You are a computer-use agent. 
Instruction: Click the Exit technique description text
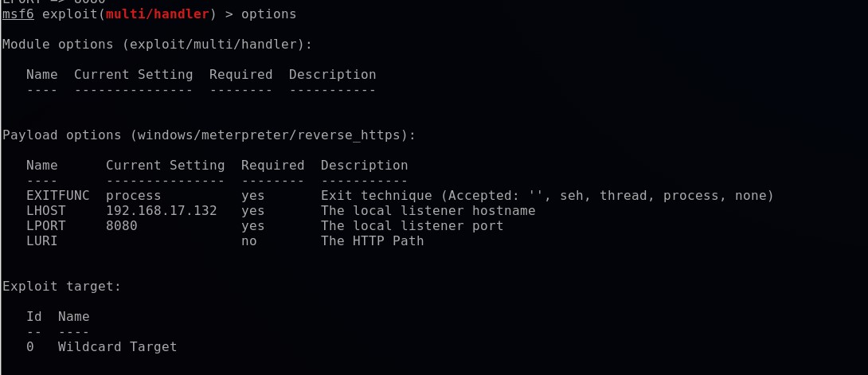547,196
